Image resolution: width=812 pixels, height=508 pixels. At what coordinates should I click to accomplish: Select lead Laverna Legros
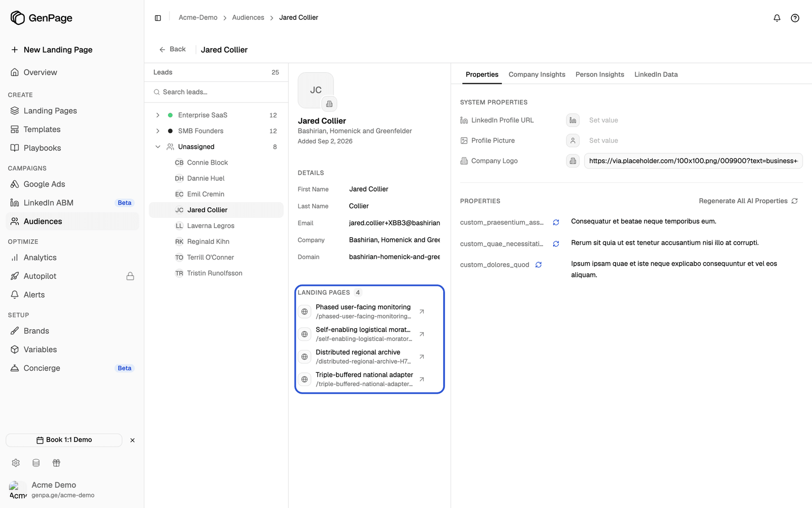coord(216,226)
